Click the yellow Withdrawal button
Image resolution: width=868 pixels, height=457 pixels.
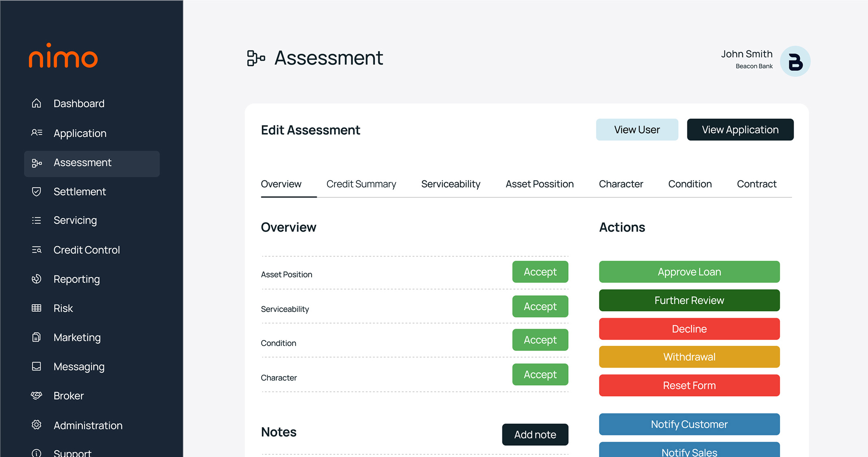tap(689, 357)
